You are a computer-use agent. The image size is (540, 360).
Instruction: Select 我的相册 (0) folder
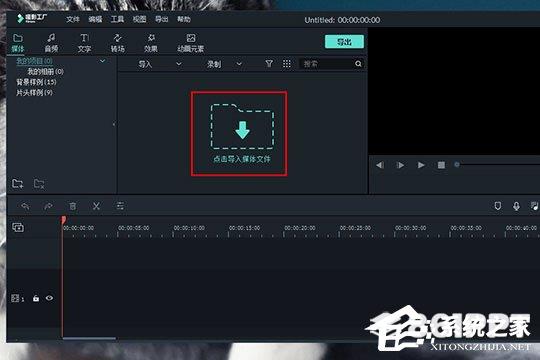click(45, 72)
